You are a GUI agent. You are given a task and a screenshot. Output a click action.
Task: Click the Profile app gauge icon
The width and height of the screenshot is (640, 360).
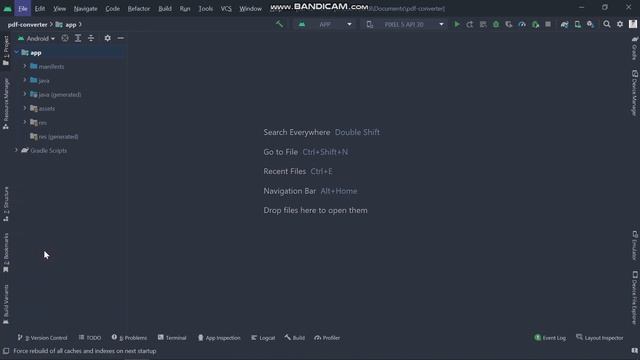click(x=522, y=24)
